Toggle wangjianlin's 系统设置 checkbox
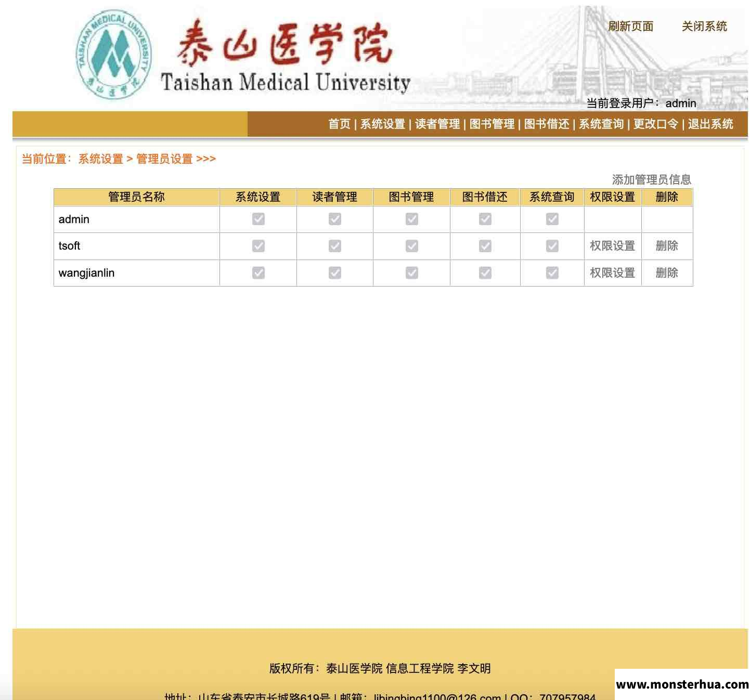Image resolution: width=750 pixels, height=700 pixels. (258, 273)
